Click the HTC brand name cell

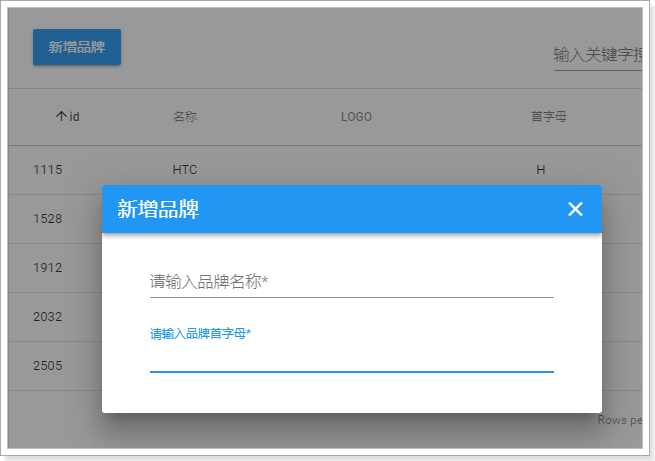click(185, 170)
